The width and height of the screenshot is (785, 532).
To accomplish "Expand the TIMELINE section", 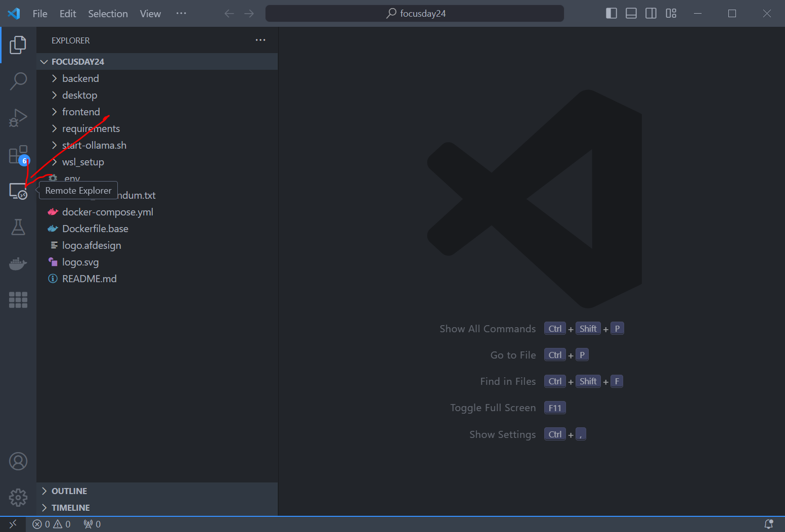I will click(x=157, y=508).
